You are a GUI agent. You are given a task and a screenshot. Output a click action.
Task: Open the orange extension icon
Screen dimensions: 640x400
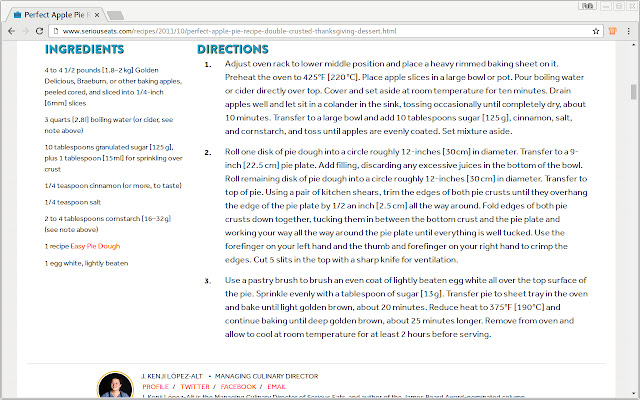pyautogui.click(x=612, y=31)
